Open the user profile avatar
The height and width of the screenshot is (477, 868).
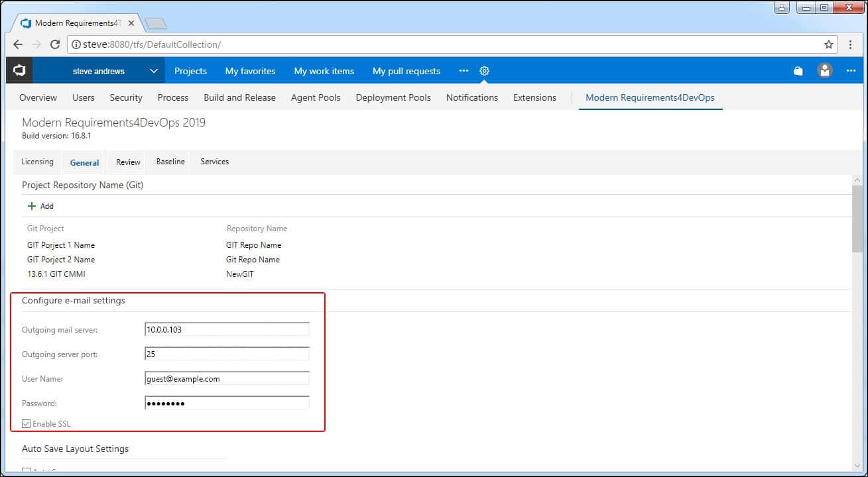click(x=825, y=70)
